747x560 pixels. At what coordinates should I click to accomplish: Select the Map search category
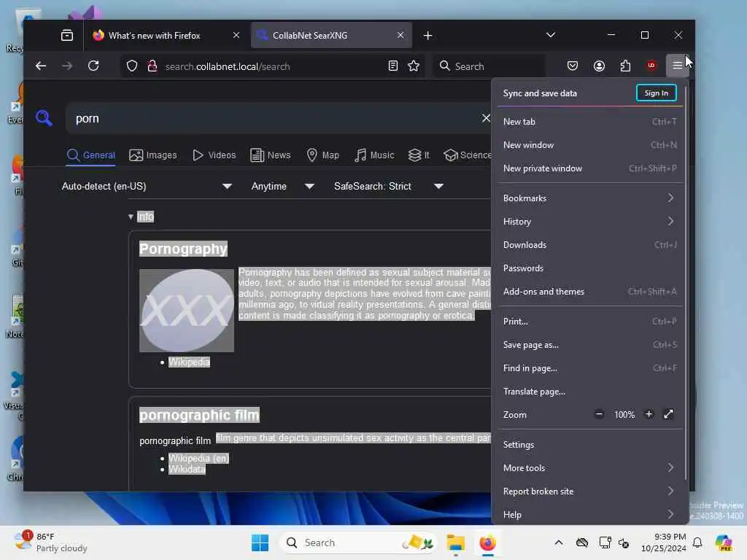click(322, 155)
